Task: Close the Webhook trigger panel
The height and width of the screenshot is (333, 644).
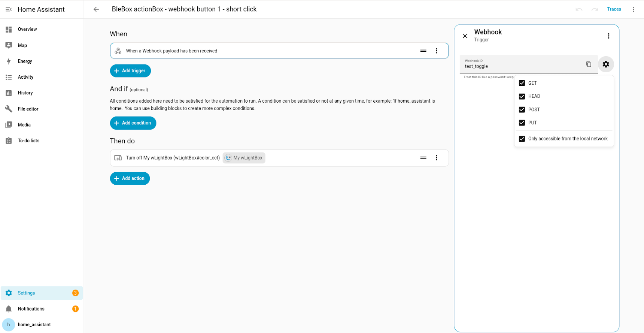Action: (x=465, y=36)
